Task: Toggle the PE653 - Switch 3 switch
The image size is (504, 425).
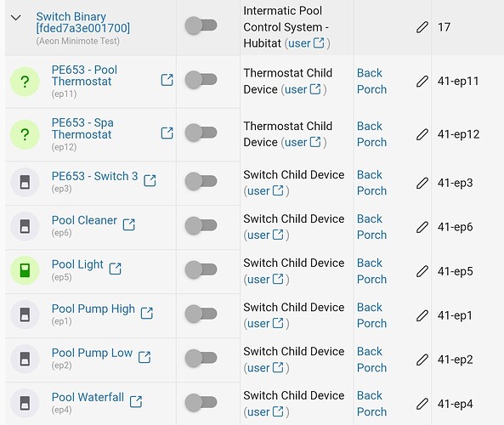Action: (201, 181)
